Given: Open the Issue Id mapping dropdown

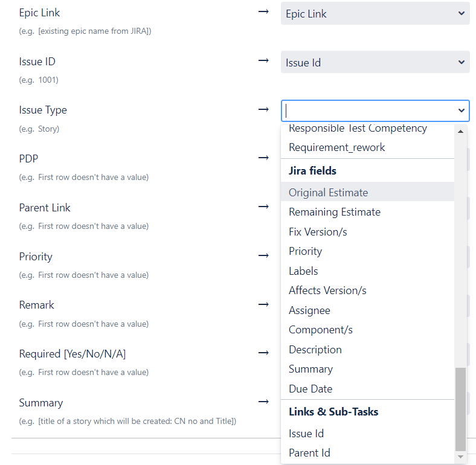Looking at the screenshot, I should click(x=375, y=62).
